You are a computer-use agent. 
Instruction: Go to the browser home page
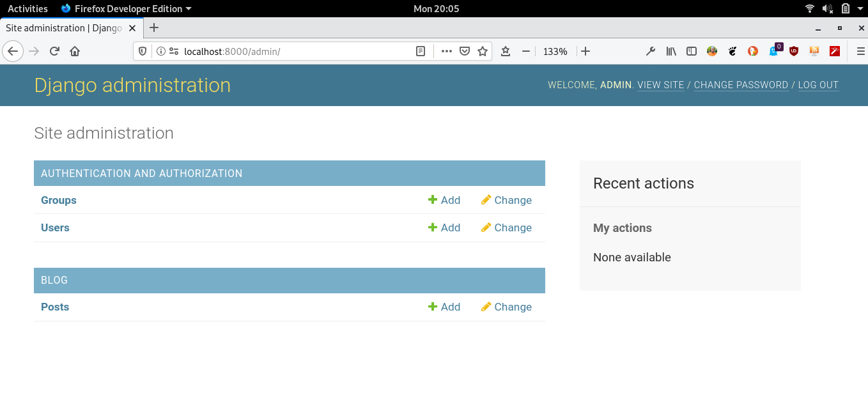tap(75, 51)
